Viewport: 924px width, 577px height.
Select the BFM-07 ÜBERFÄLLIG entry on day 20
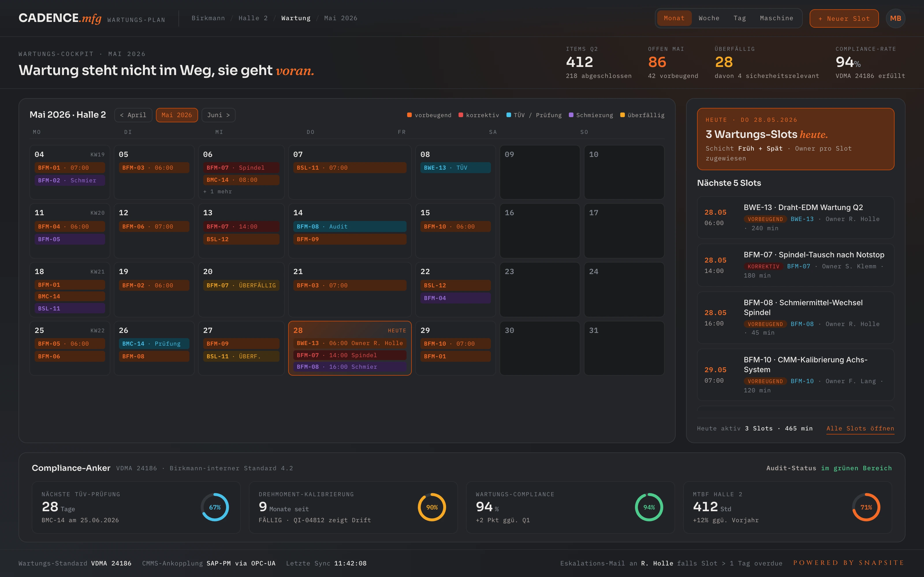[241, 285]
